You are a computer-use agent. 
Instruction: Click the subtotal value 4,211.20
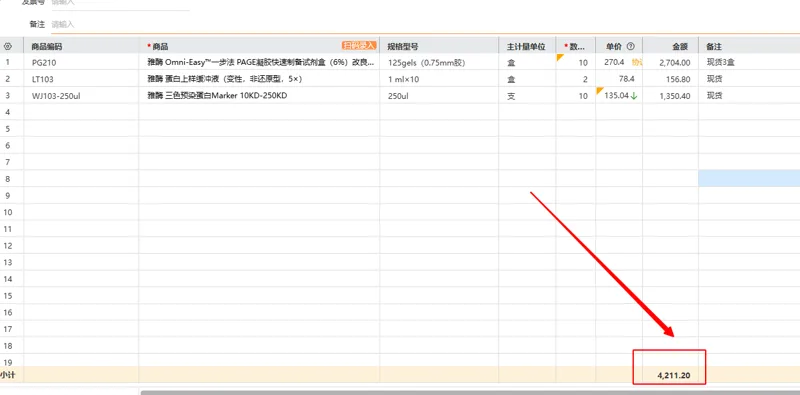click(673, 376)
